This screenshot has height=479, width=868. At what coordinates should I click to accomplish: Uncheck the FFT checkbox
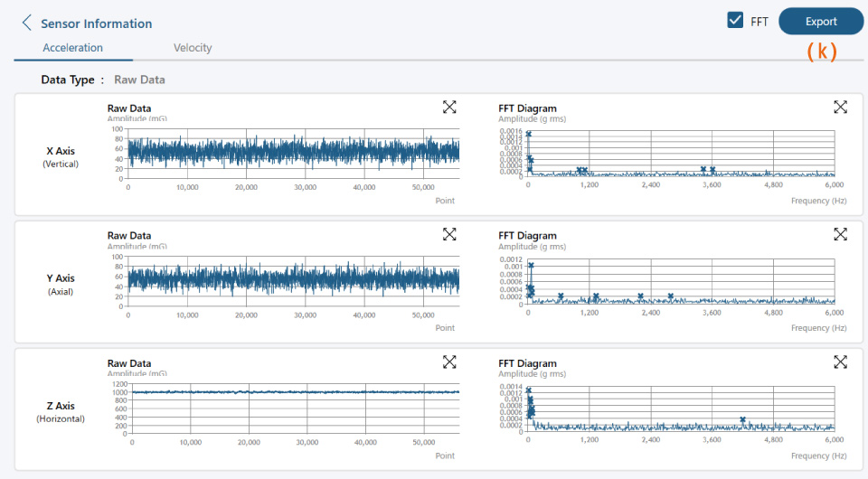735,21
